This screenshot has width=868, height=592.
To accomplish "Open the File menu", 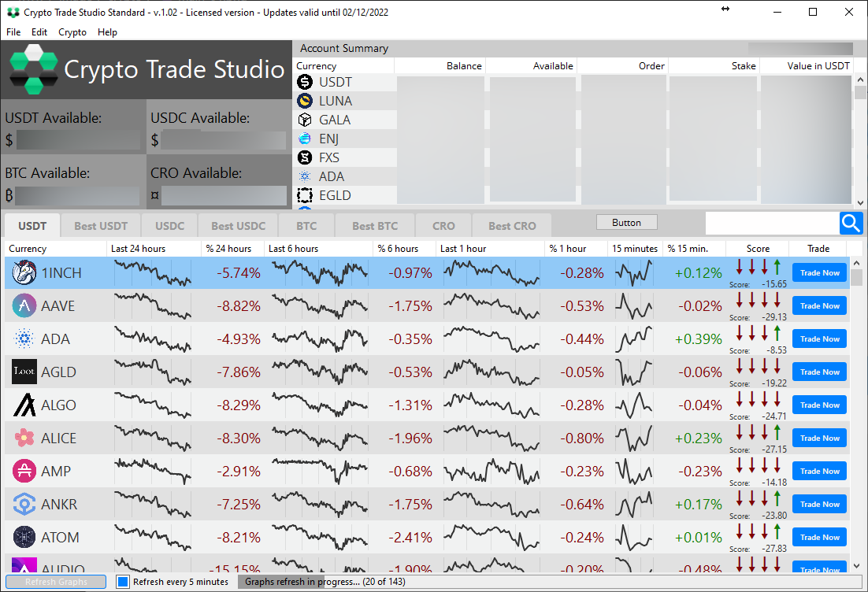I will point(13,32).
